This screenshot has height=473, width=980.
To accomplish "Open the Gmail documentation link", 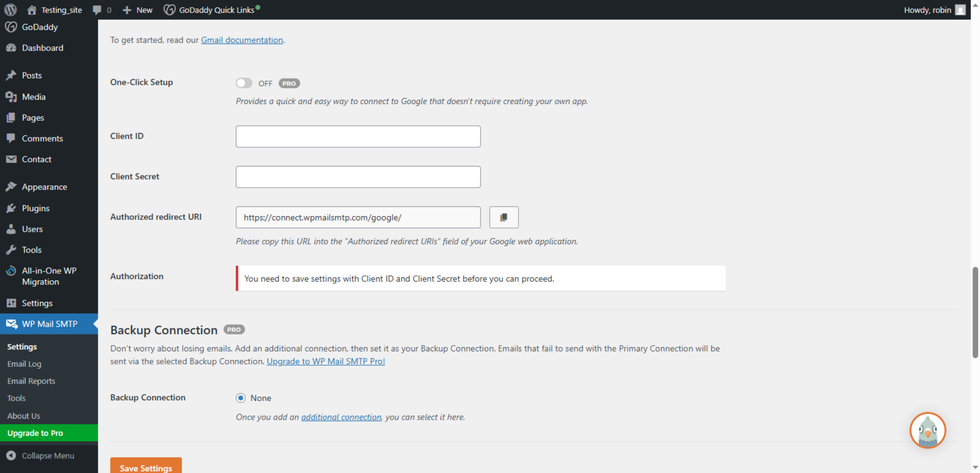I will tap(242, 40).
